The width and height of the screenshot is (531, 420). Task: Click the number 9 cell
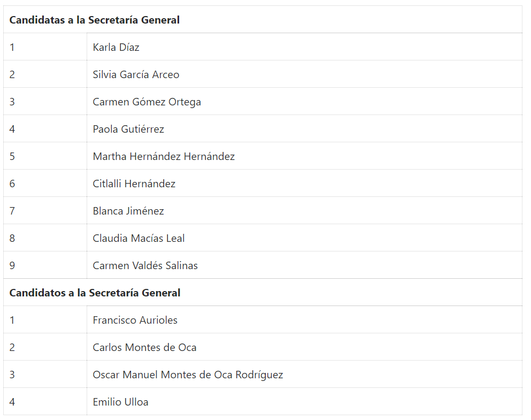click(x=12, y=266)
